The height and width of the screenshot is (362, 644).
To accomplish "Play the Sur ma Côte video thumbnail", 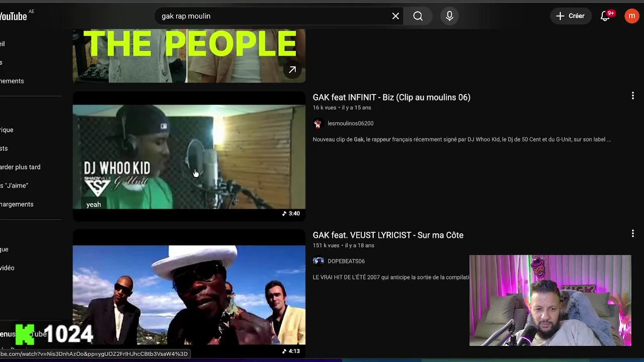I will [x=189, y=294].
